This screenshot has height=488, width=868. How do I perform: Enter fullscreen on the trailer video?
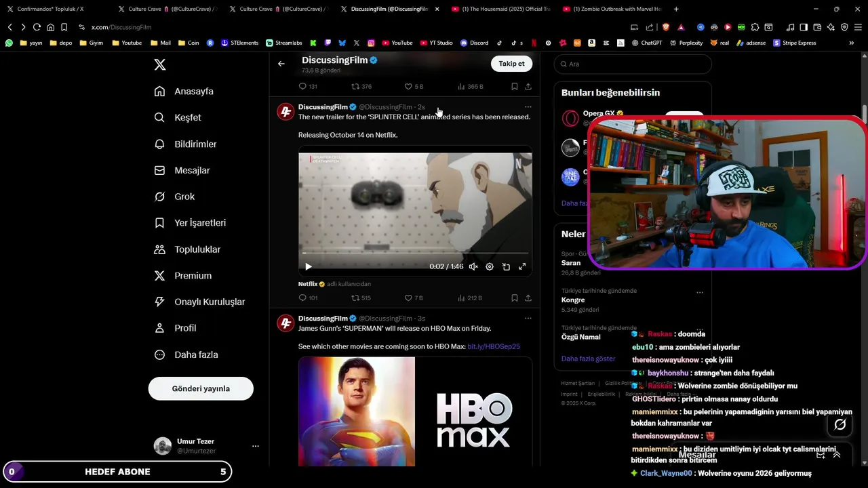coord(522,267)
